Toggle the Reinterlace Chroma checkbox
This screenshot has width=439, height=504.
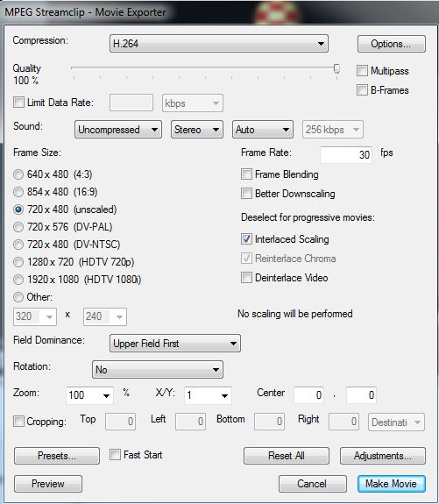pyautogui.click(x=246, y=259)
